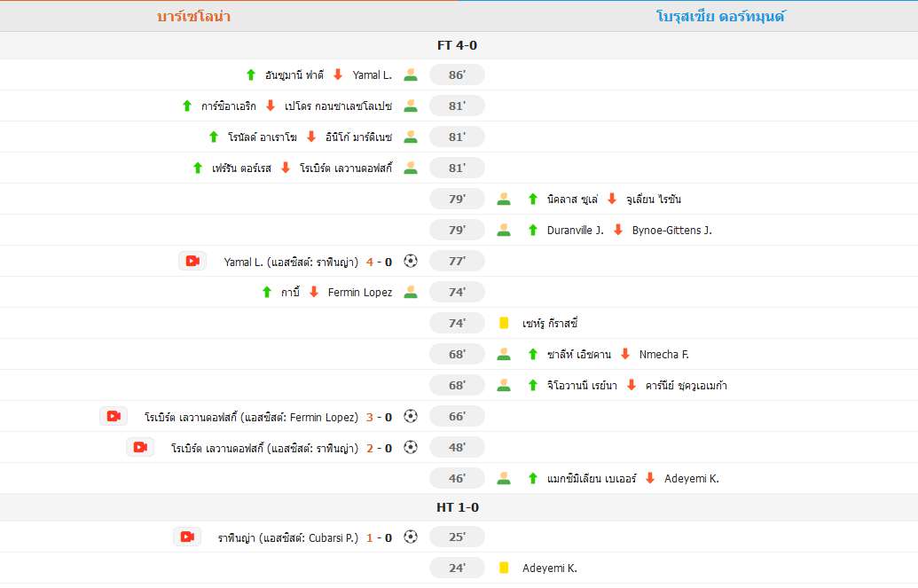The image size is (918, 588).
Task: Select the 4 - 0 score text
Action: pyautogui.click(x=379, y=262)
